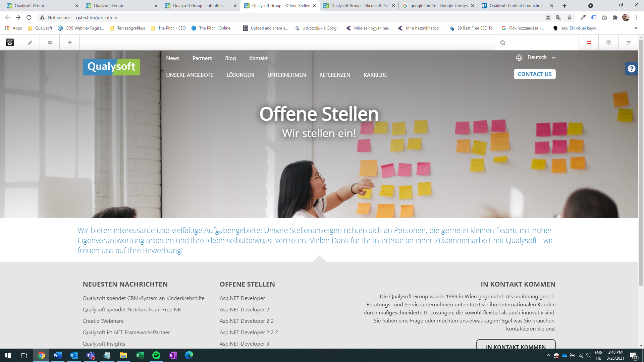Open page settings gear icon
This screenshot has width=644, height=362.
[50, 43]
